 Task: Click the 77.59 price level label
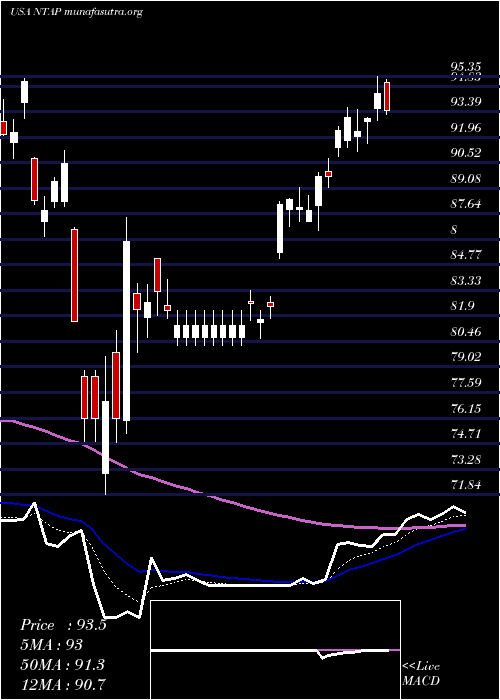466,383
